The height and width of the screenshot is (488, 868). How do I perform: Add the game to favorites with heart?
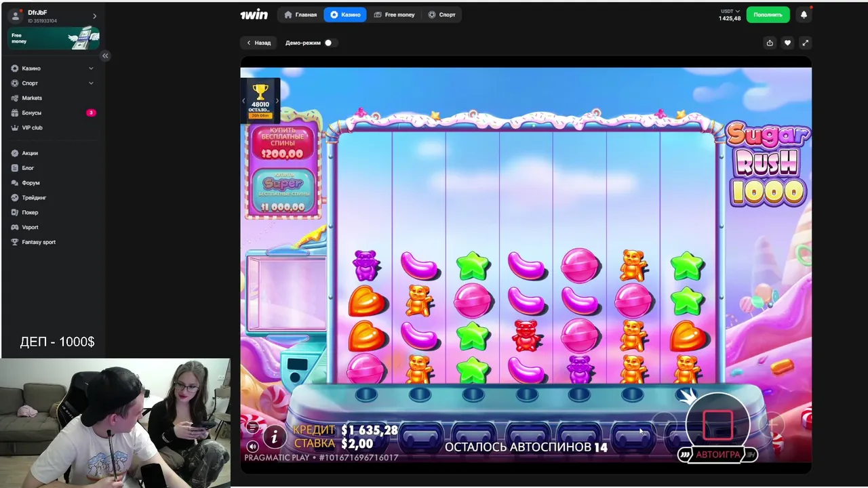click(x=787, y=43)
